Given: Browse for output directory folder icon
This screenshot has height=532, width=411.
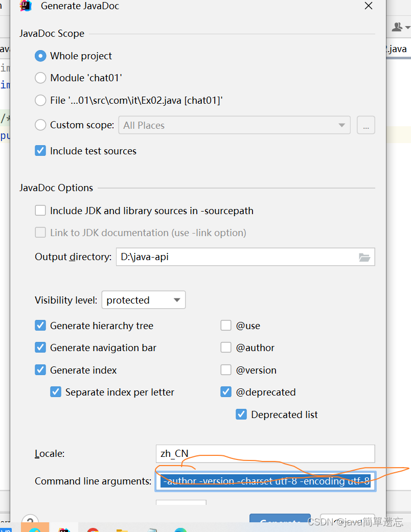Looking at the screenshot, I should coord(364,257).
